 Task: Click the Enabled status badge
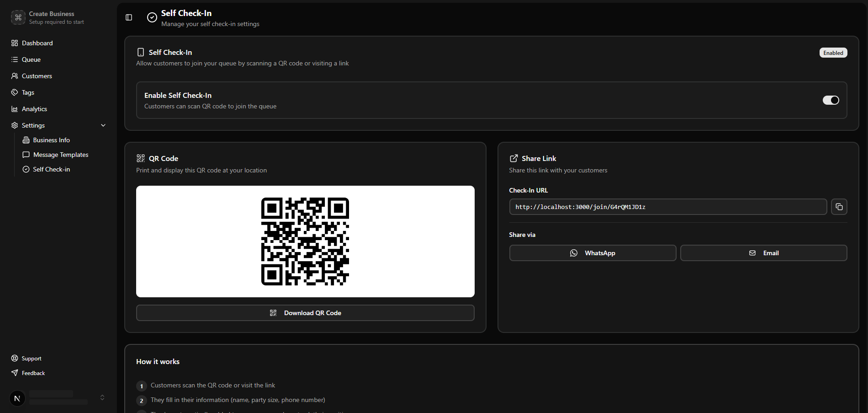[x=833, y=53]
